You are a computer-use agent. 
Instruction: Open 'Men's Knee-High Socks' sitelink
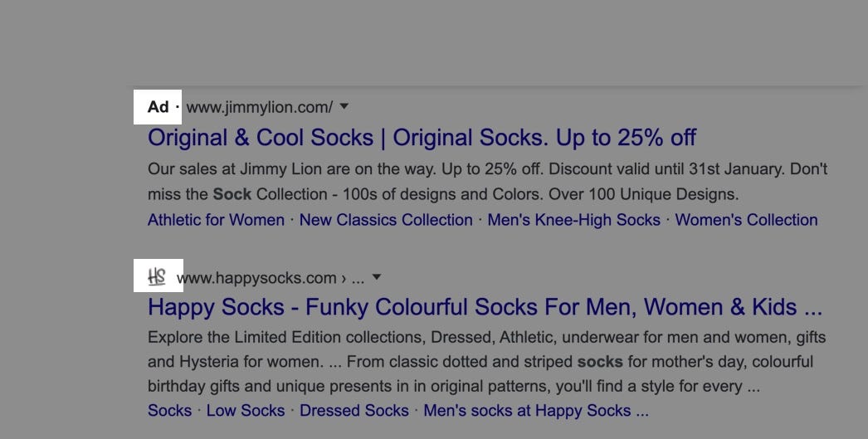click(x=573, y=220)
